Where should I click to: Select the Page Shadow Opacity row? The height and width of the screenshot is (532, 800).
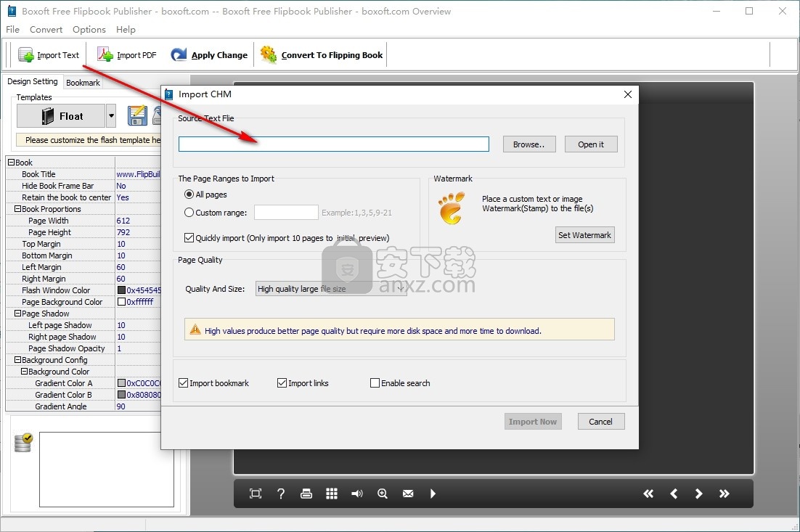tap(83, 348)
